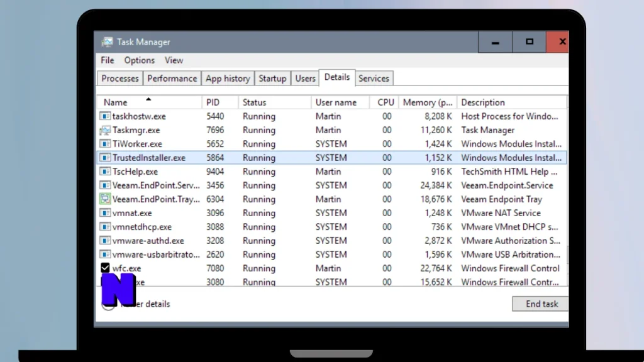The image size is (644, 362).
Task: Click the Veeam.EndPoint.Tray... green icon
Action: tap(105, 199)
